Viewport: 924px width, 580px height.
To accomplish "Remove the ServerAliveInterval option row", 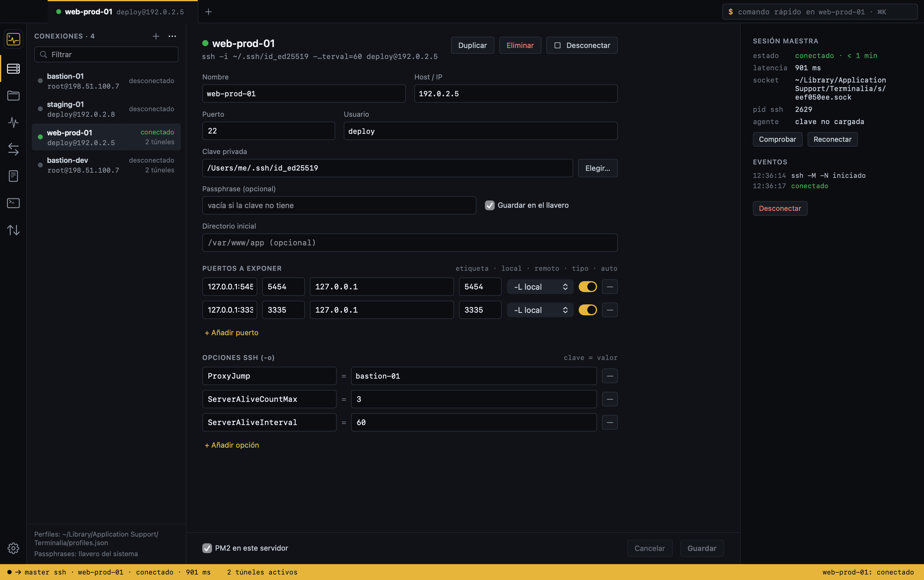I will pyautogui.click(x=610, y=422).
